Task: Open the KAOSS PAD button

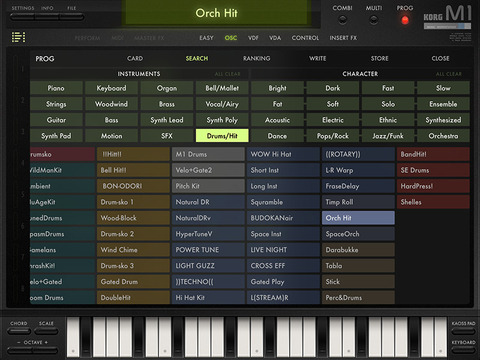Action: click(463, 331)
